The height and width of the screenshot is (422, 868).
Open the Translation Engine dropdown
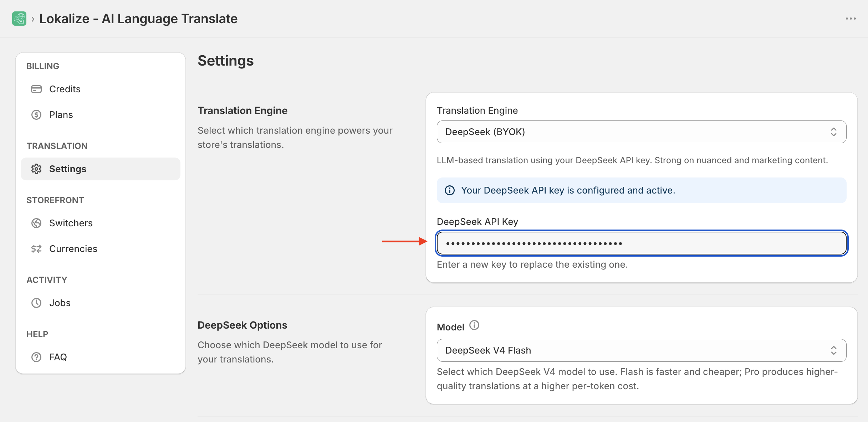click(642, 132)
